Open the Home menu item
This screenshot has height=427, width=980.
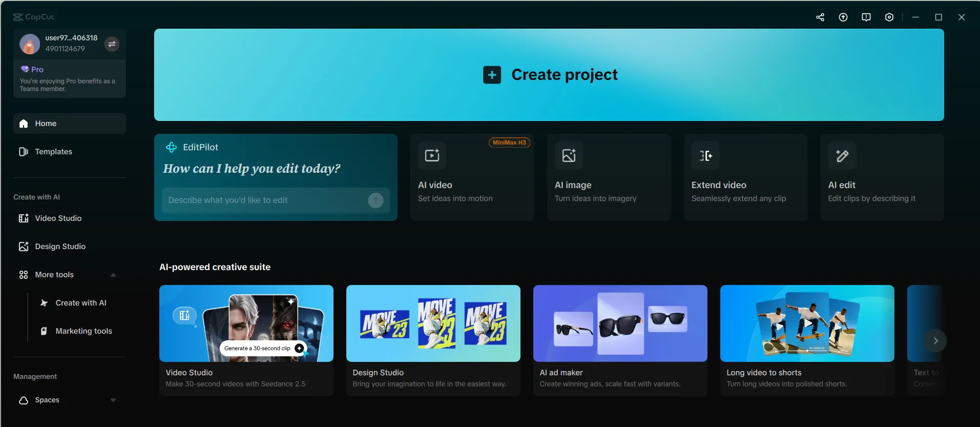point(70,124)
